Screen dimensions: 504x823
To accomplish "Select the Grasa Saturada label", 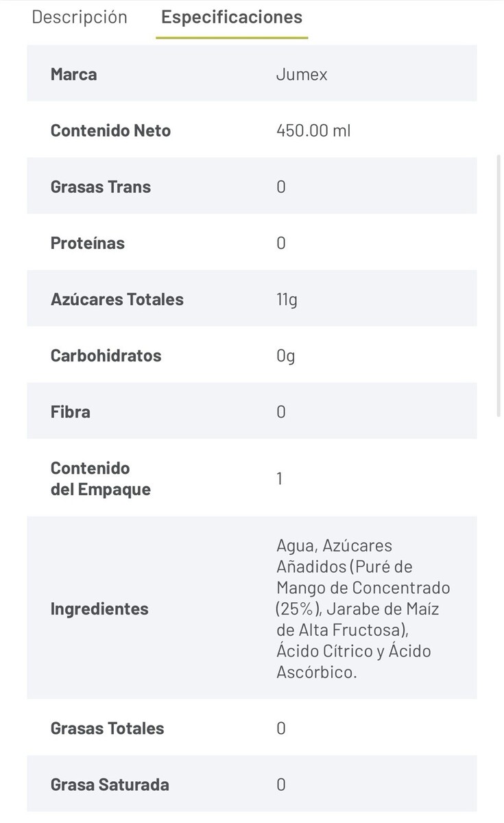I will (x=110, y=785).
